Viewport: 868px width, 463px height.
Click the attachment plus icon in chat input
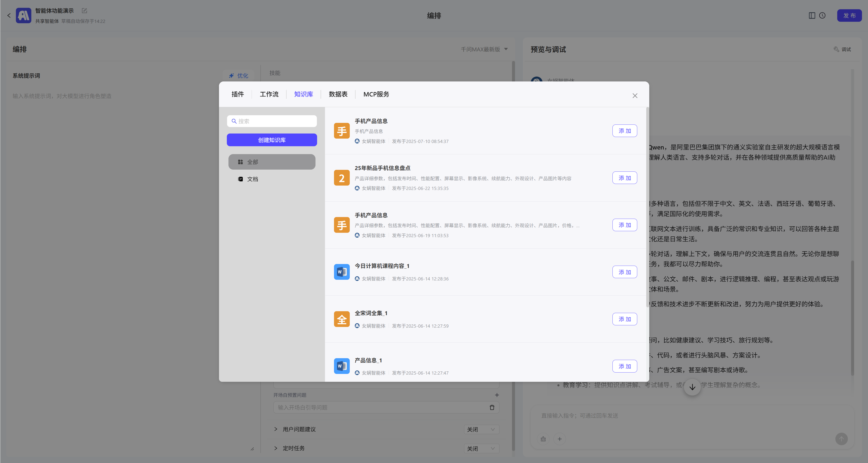pos(559,439)
